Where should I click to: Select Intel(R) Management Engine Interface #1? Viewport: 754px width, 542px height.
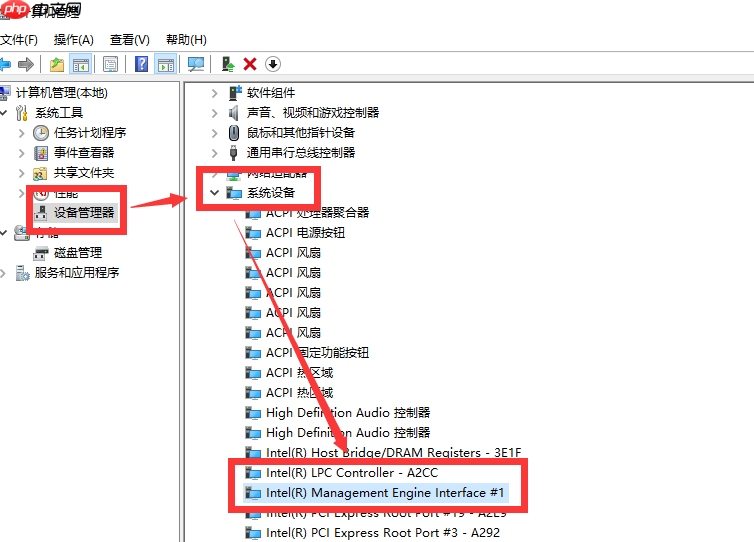(385, 493)
